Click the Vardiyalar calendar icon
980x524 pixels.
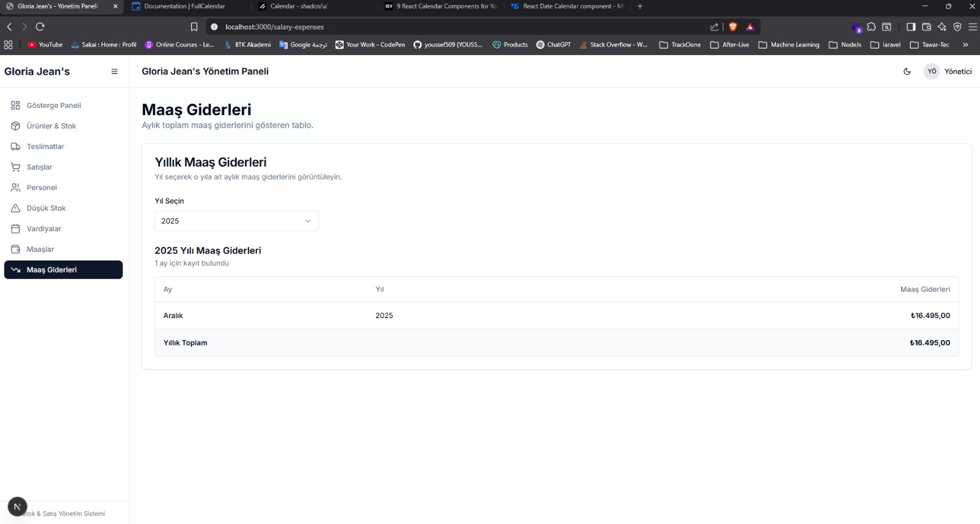[15, 229]
